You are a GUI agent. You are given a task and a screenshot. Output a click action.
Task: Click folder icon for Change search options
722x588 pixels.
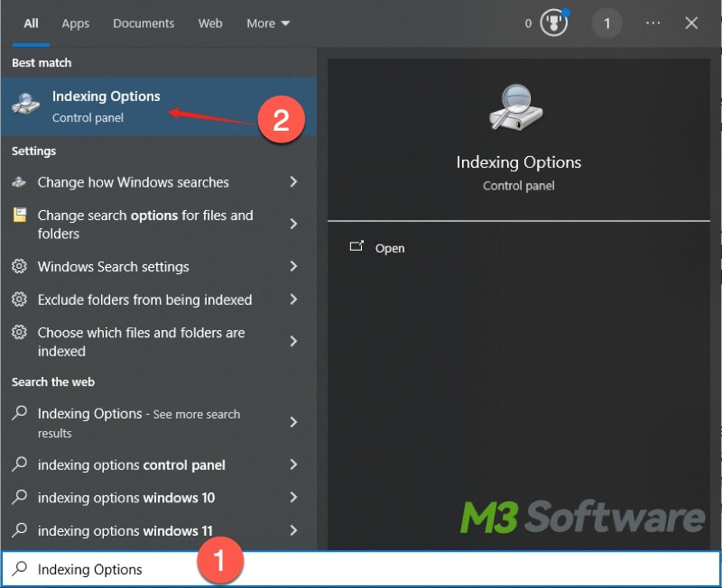click(19, 215)
